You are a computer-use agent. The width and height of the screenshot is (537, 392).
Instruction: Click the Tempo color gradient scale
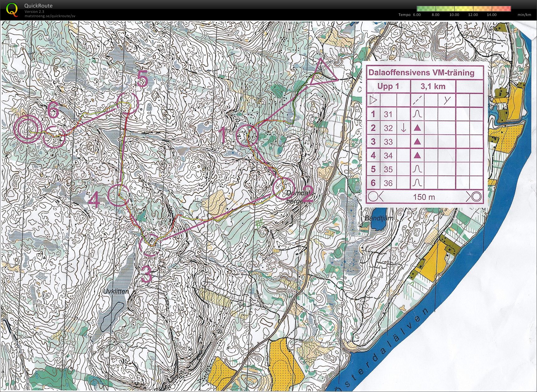[x=464, y=9]
